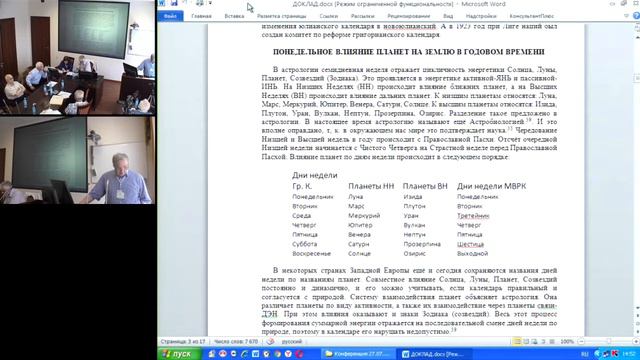This screenshot has width=640, height=360.
Task: Click the Word icon in quick launch
Action: 255,354
